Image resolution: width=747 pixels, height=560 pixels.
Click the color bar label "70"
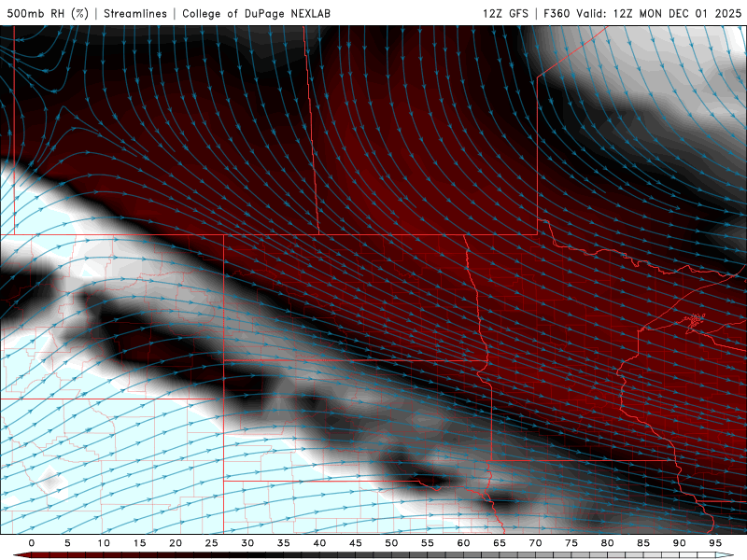click(535, 543)
